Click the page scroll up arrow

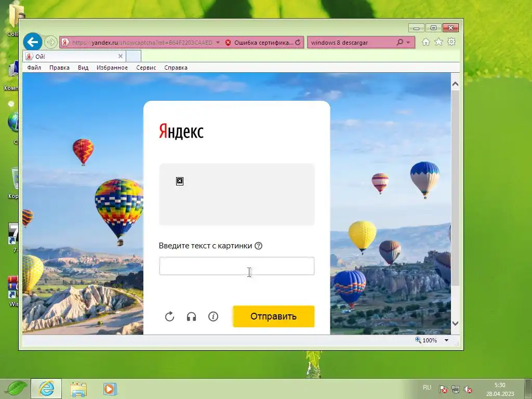click(455, 84)
